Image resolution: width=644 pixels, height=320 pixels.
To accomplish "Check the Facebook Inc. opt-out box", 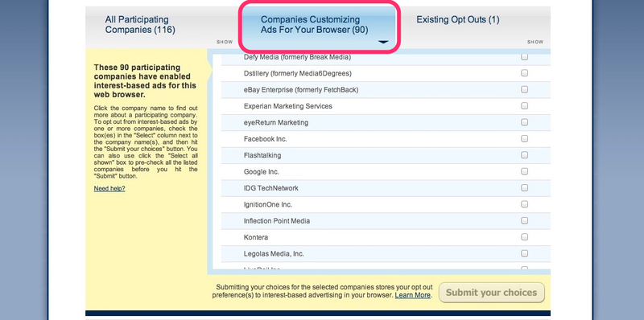I will pos(525,138).
